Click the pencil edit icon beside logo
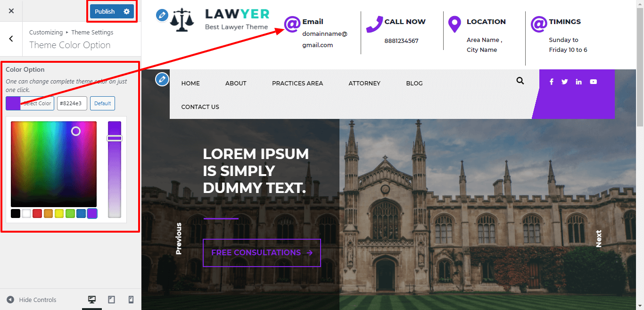 [x=162, y=15]
